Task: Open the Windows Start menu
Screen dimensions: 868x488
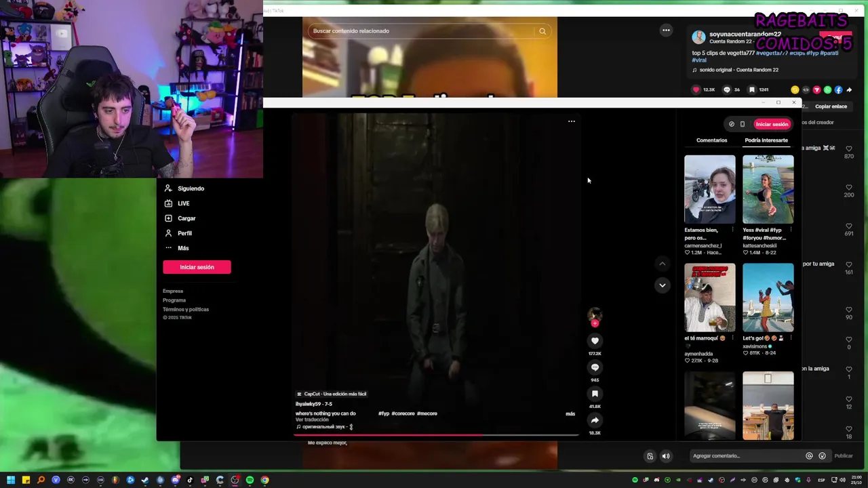Action: coord(11,480)
